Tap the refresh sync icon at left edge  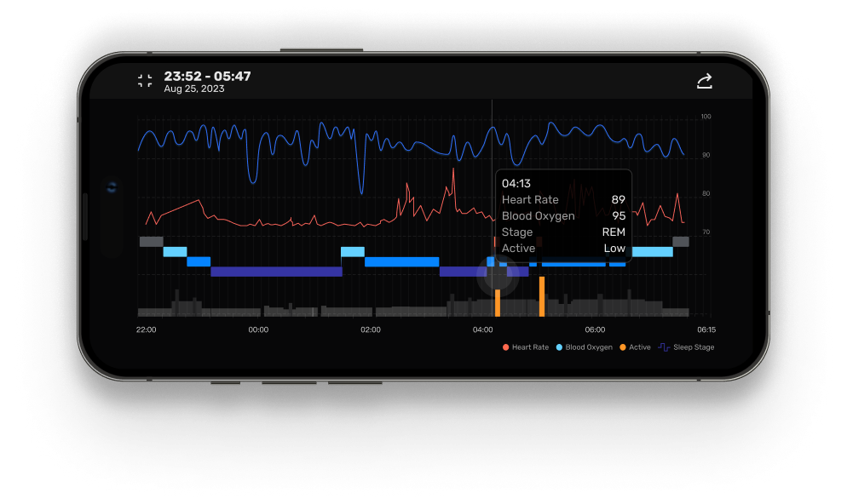(112, 187)
